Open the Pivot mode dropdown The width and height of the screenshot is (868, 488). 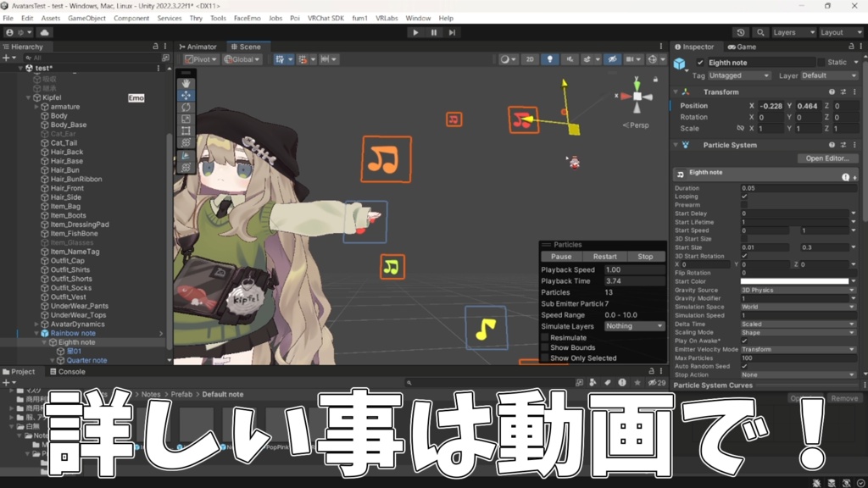click(201, 59)
